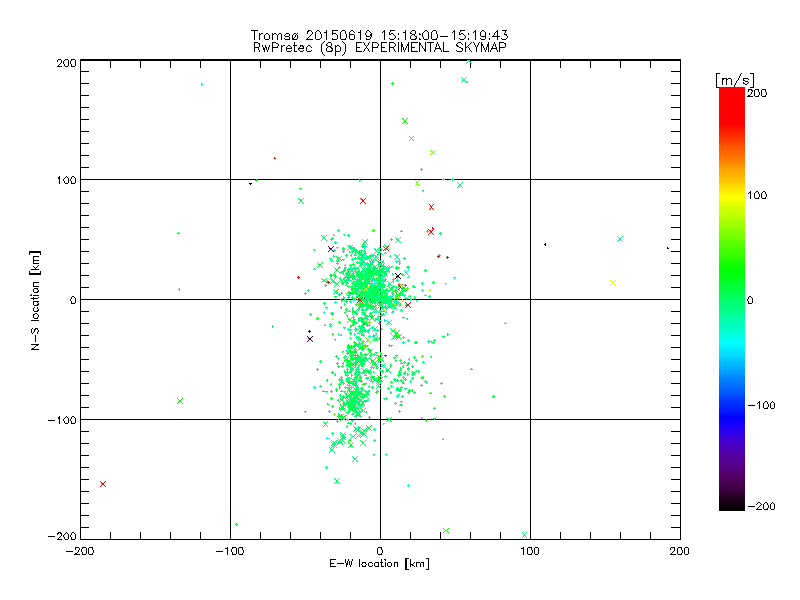The image size is (800, 600).
Task: Click the N-S axis '-100' tick label
Action: click(x=62, y=420)
